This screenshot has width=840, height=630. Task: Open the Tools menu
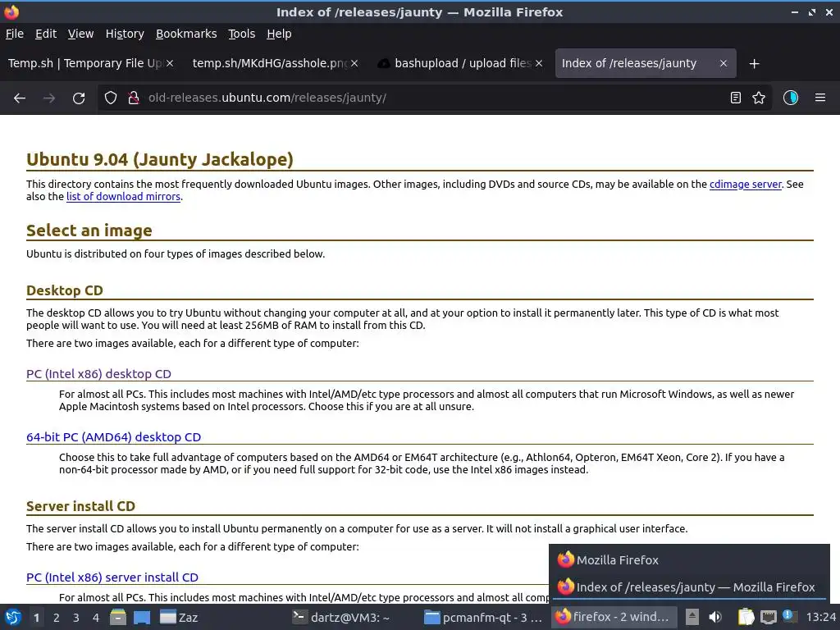pos(242,34)
